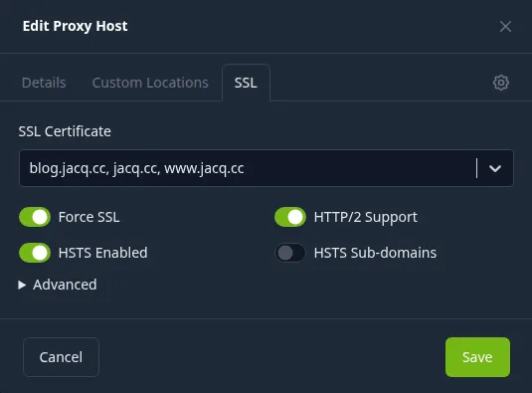Click the certificate field showing blog.jacq.cc

pos(266,168)
